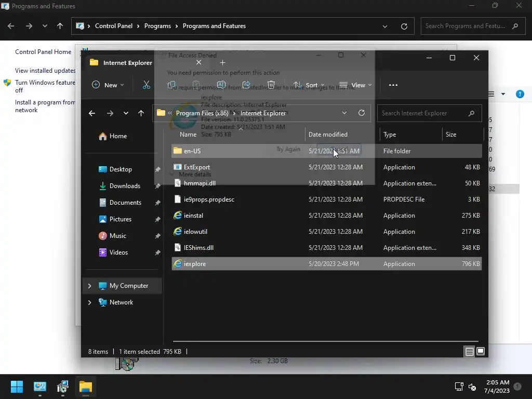The image size is (532, 399).
Task: Open Home in the File Explorer sidebar
Action: 113,136
